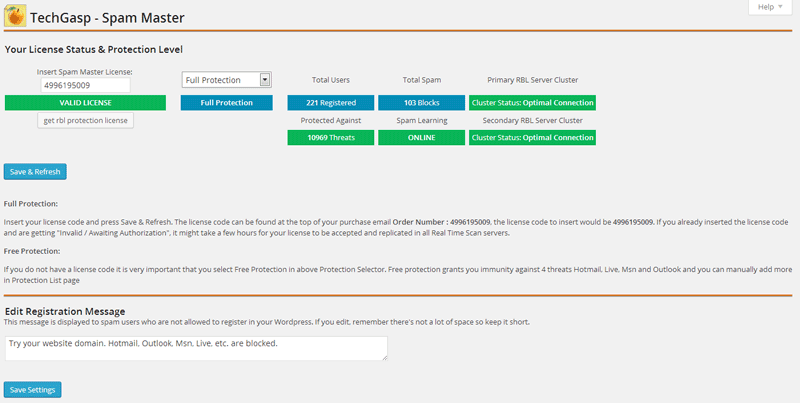Click the Spam Master license input field
Viewport: 800px width, 403px height.
86,86
